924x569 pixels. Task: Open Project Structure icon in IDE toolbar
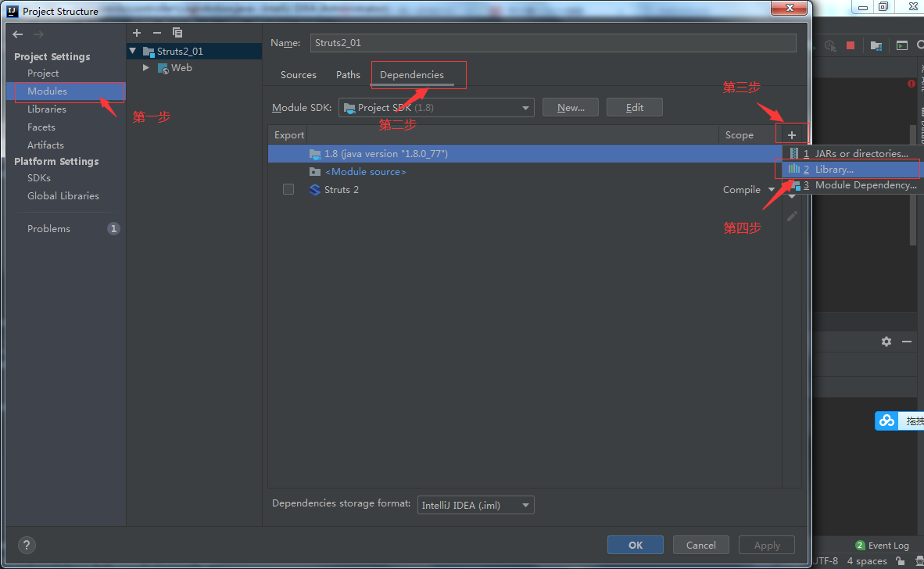pyautogui.click(x=876, y=45)
